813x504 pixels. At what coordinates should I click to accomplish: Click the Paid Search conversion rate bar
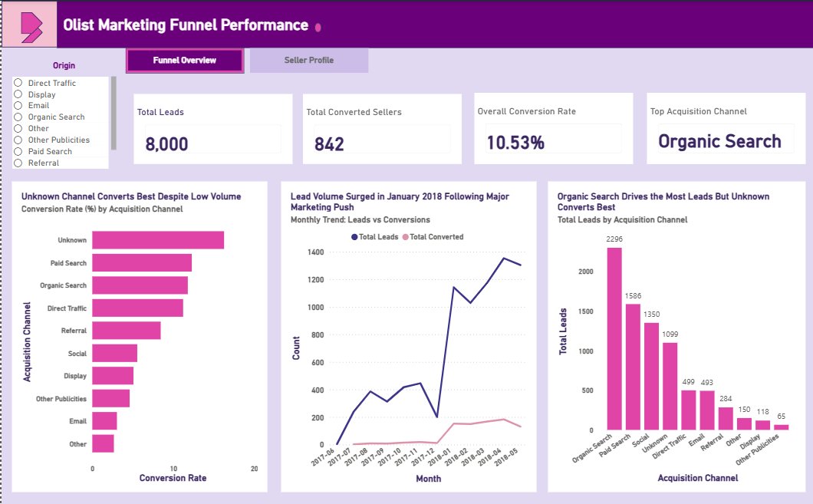pos(142,263)
